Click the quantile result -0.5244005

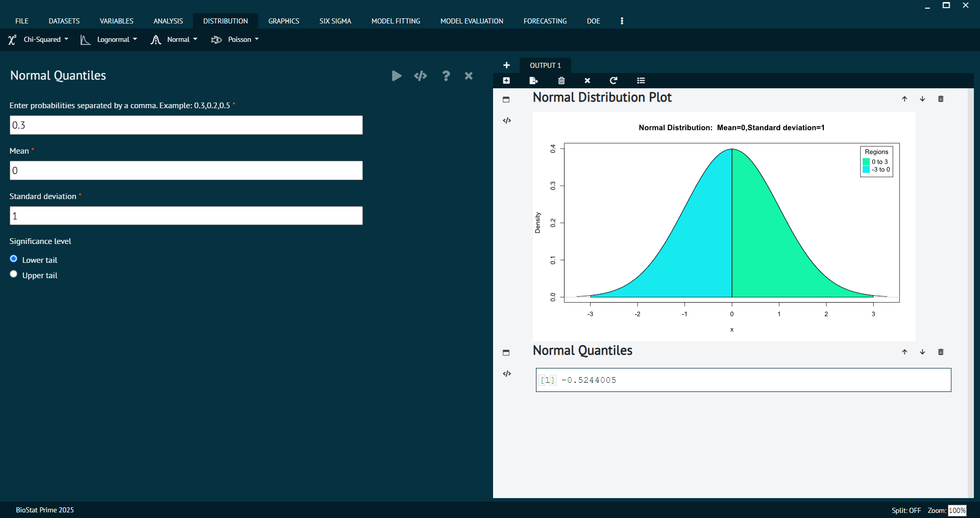click(589, 380)
